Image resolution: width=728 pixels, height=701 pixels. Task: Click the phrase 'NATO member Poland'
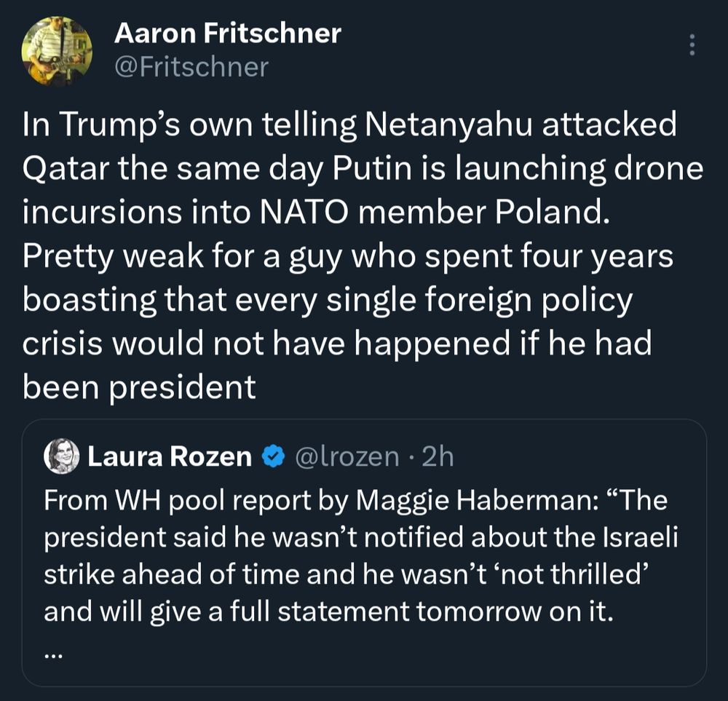pos(434,212)
